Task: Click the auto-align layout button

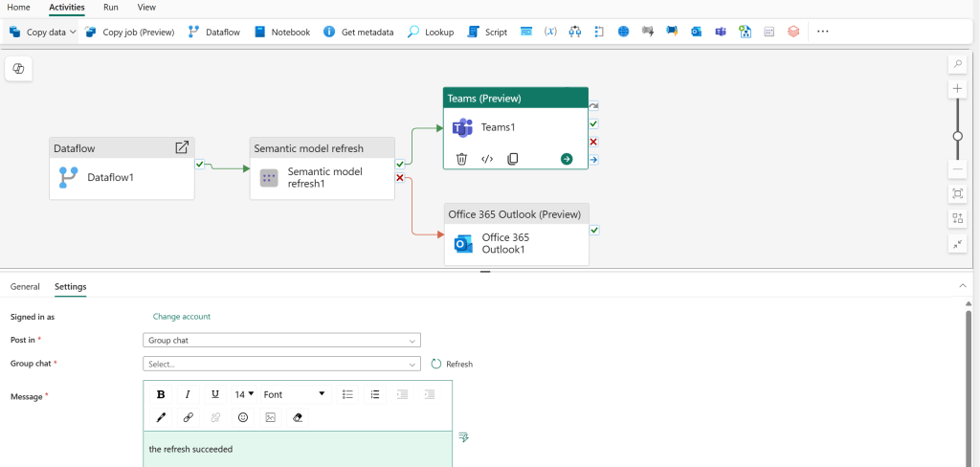Action: click(x=957, y=219)
